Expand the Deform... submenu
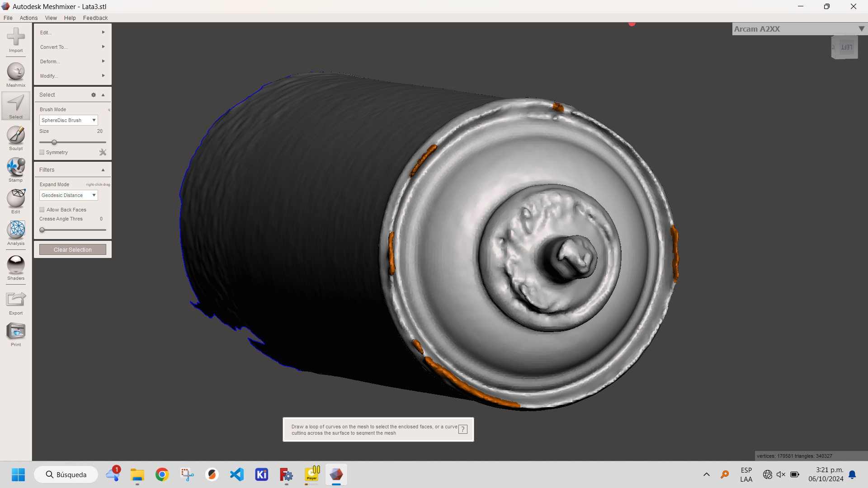Viewport: 868px width, 488px height. [x=72, y=61]
